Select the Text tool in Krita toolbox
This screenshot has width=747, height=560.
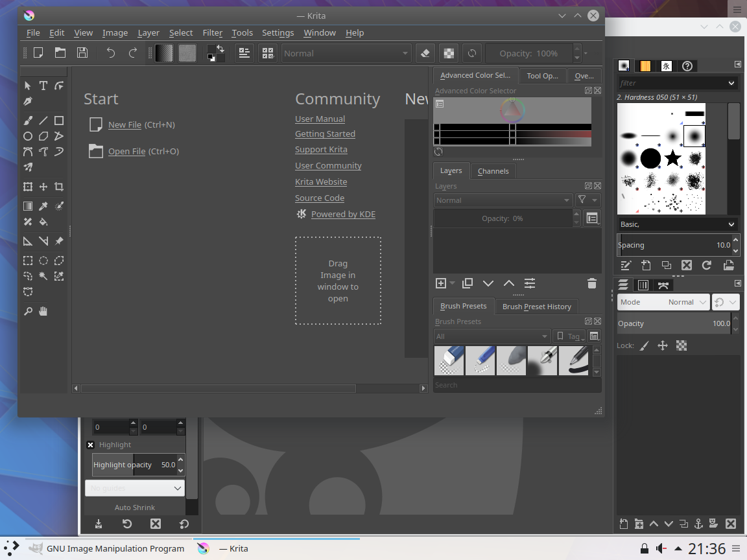(43, 86)
